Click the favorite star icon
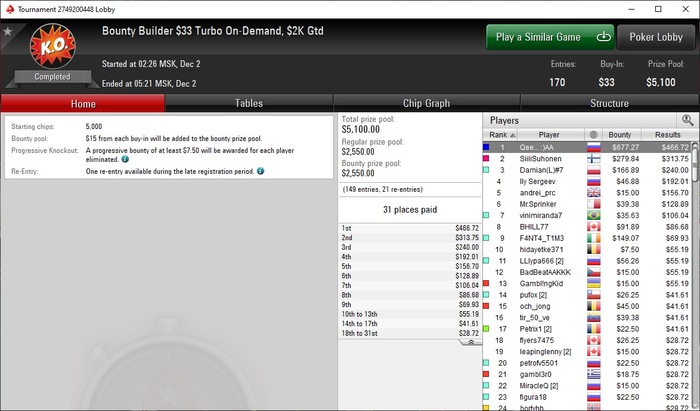This screenshot has height=411, width=700. point(7,32)
